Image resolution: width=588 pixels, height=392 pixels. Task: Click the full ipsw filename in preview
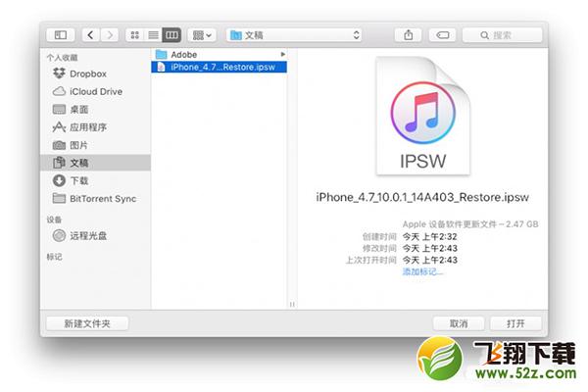click(422, 197)
